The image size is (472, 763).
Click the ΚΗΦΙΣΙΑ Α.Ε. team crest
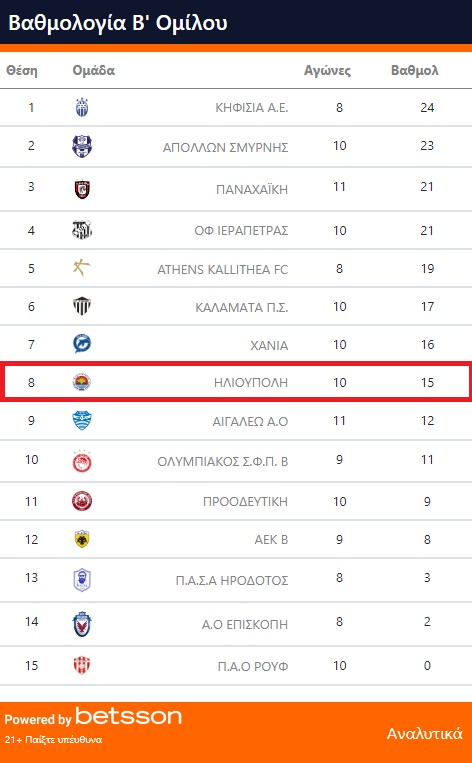[82, 108]
